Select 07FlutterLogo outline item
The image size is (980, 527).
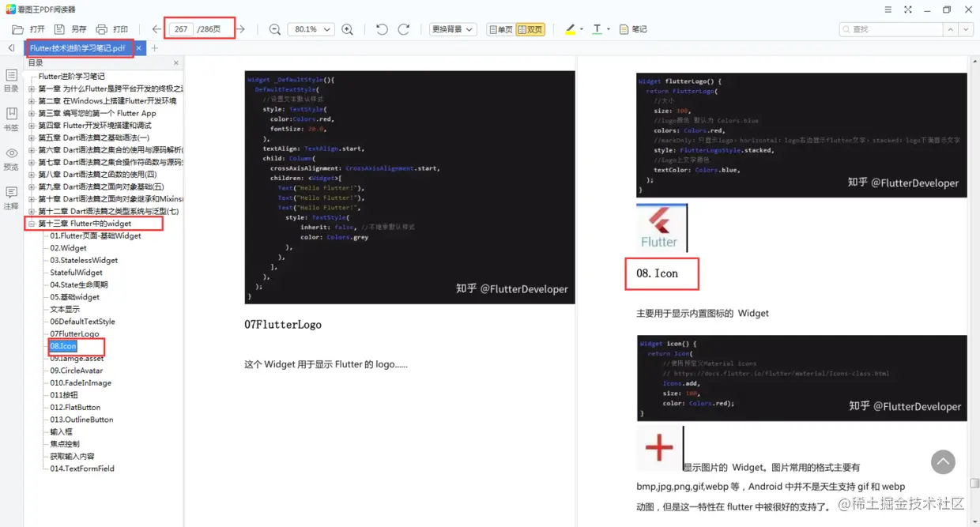click(74, 333)
